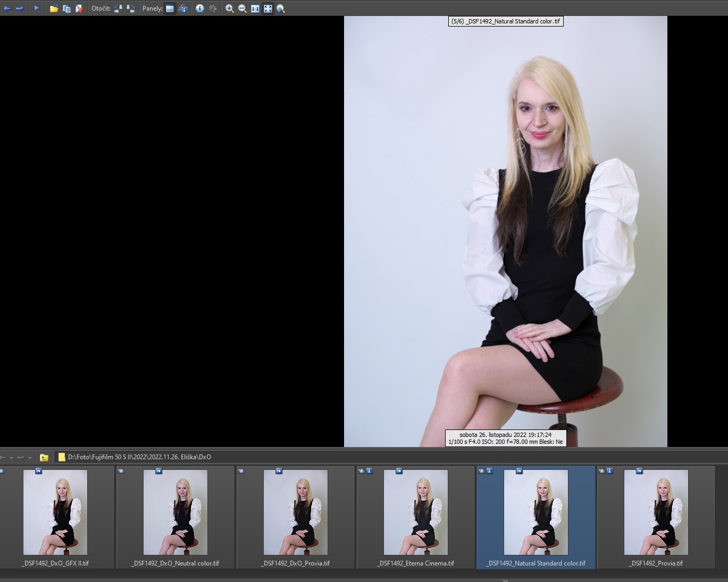Toggle the filmstrip panel under Panely
Screen dimensions: 728x582
[x=170, y=9]
